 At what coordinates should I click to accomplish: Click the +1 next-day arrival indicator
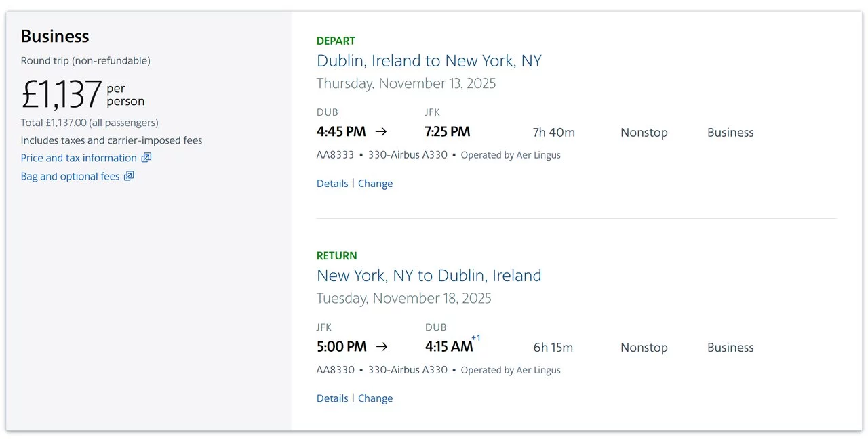coord(476,338)
